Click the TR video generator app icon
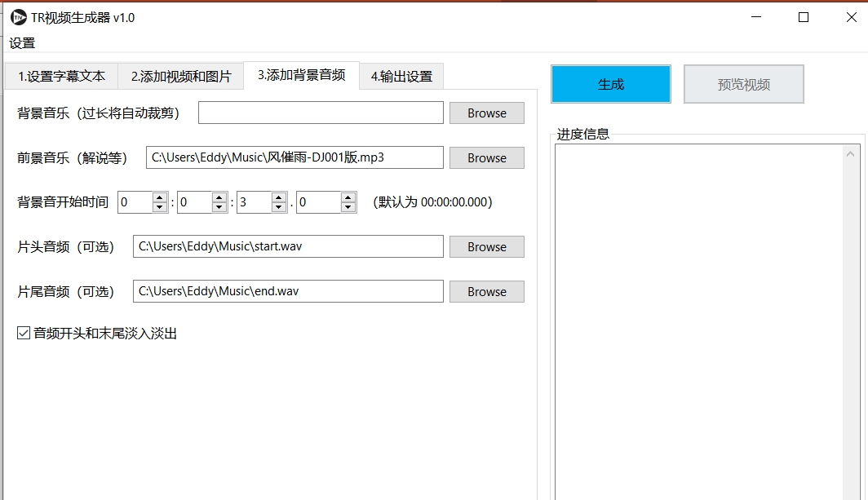Viewport: 868px width, 500px height. (x=18, y=17)
